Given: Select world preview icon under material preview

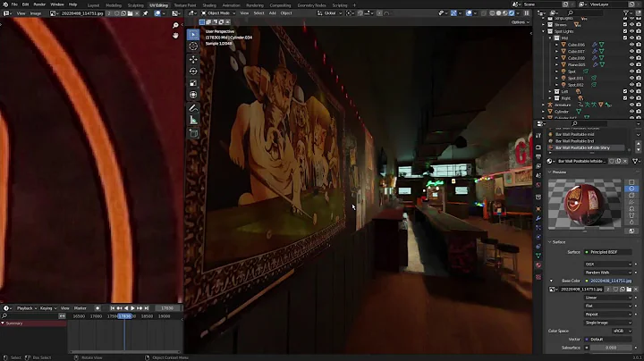Looking at the screenshot, I should [631, 231].
